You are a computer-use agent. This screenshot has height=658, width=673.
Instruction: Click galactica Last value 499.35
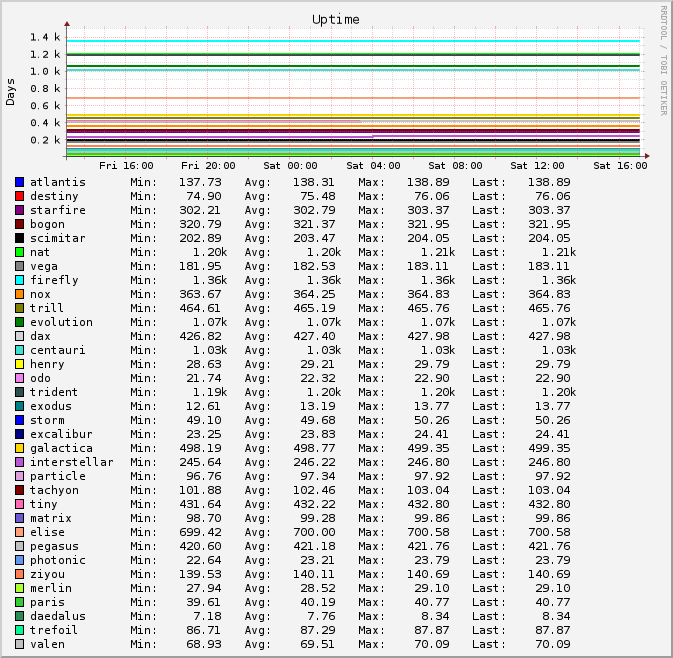pyautogui.click(x=549, y=448)
